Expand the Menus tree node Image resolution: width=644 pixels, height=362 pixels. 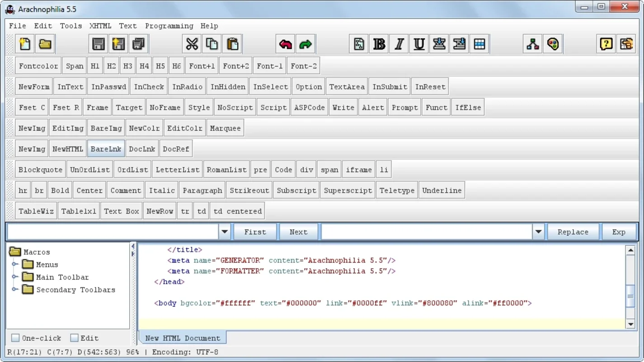point(15,264)
